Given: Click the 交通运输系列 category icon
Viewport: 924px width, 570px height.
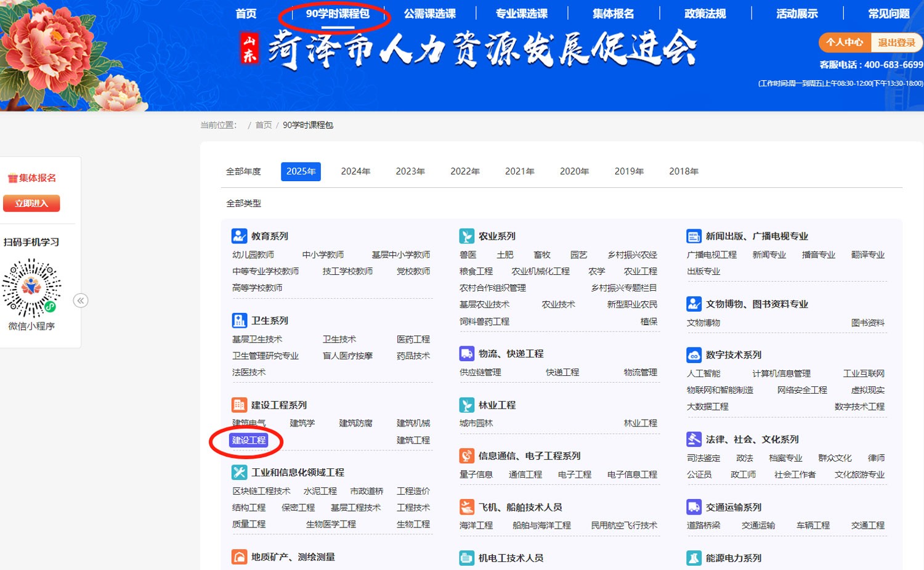Looking at the screenshot, I should click(x=694, y=507).
